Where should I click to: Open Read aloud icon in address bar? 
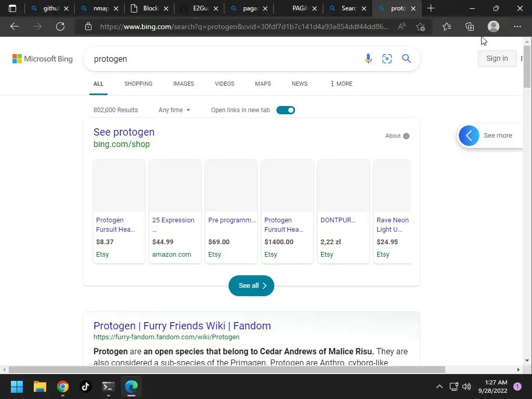pyautogui.click(x=402, y=26)
